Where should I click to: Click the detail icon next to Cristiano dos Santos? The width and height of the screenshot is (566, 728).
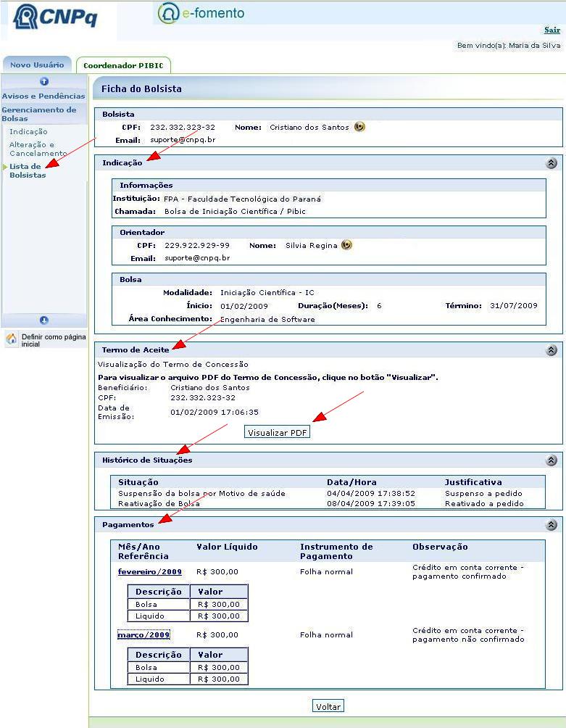(359, 127)
